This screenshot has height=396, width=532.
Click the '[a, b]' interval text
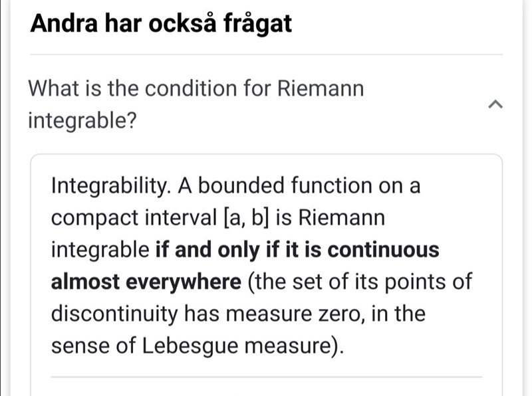pos(257,218)
